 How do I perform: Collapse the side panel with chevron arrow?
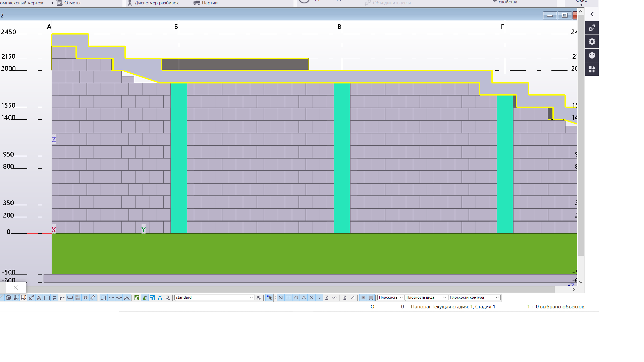pos(592,14)
